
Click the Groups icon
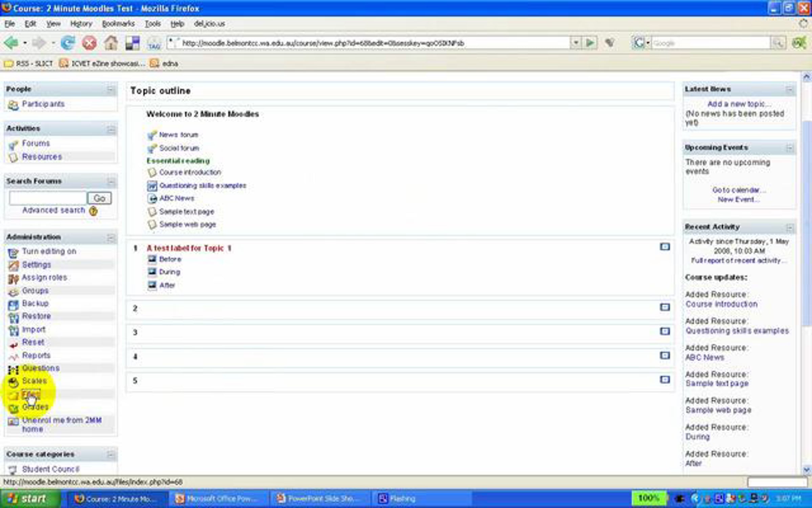(13, 292)
